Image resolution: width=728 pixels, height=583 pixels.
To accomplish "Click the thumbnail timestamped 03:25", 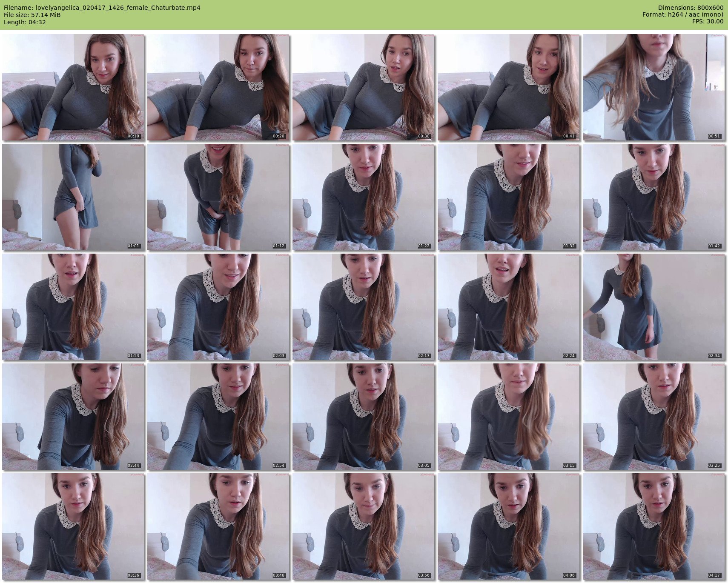I will click(654, 417).
